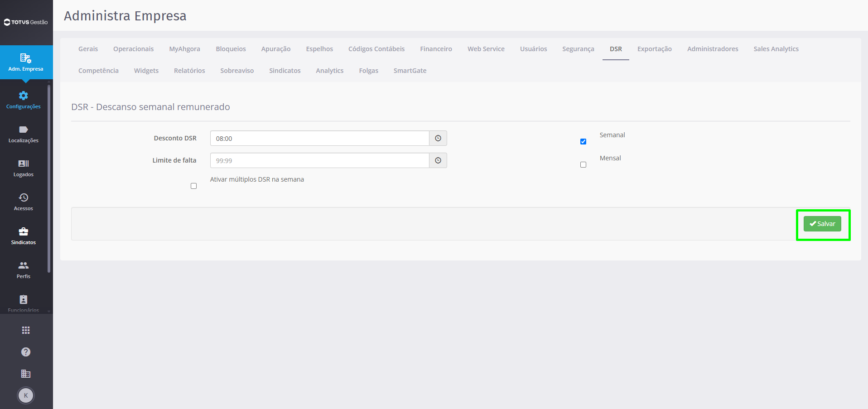
Task: Uncheck the Semanal checkbox
Action: pyautogui.click(x=583, y=141)
